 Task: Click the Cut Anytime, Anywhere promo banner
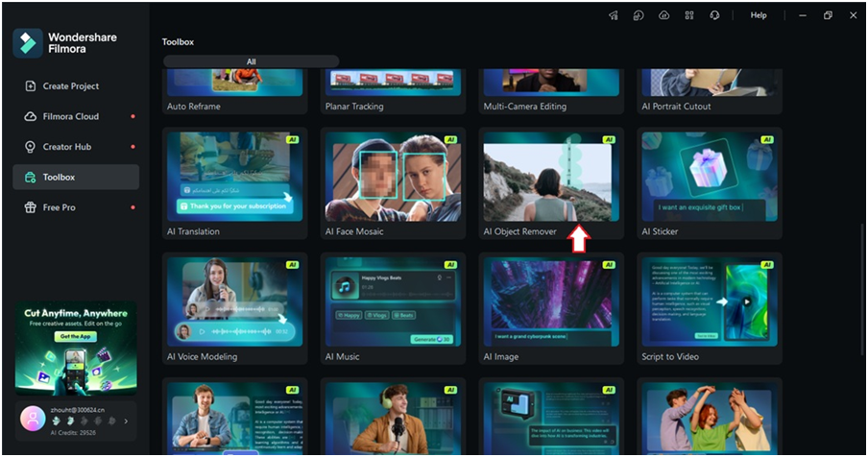pos(76,348)
